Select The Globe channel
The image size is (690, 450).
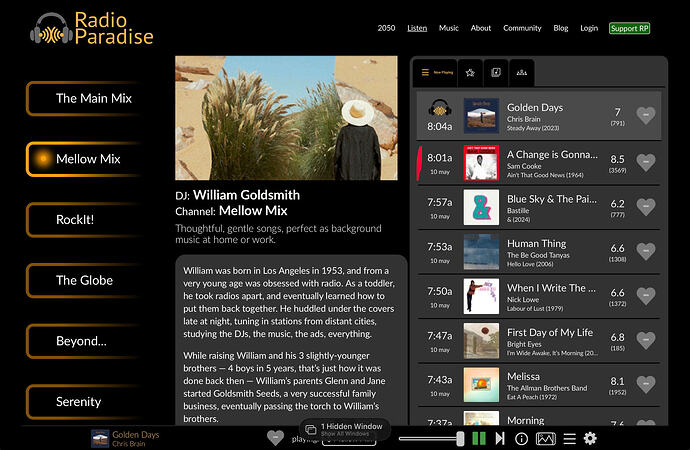[x=84, y=281]
